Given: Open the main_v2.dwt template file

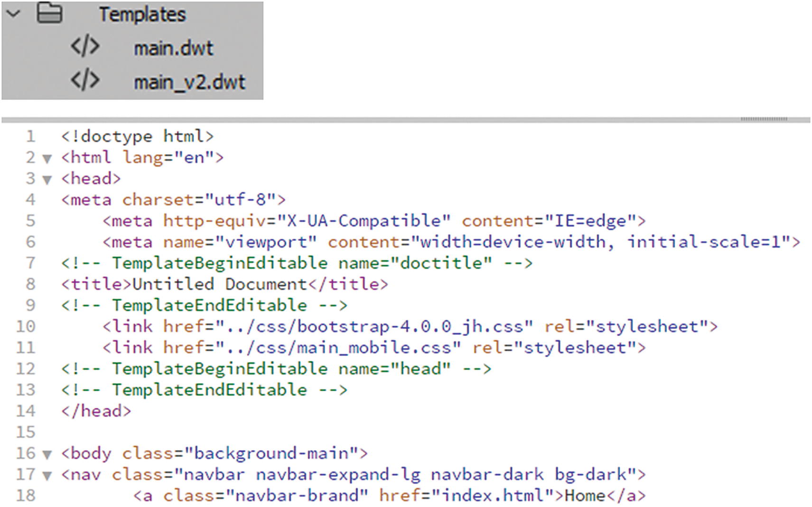Looking at the screenshot, I should pyautogui.click(x=190, y=81).
